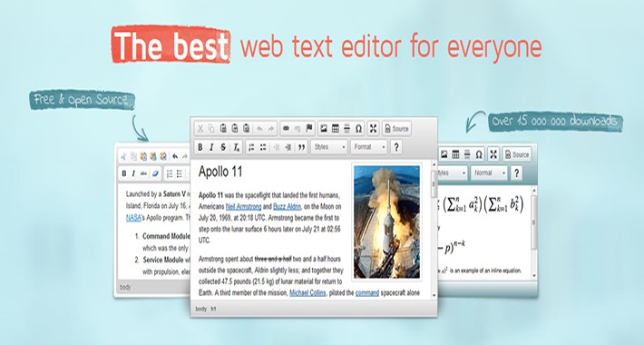The height and width of the screenshot is (345, 644).
Task: Redo the action in center editor
Action: (271, 129)
